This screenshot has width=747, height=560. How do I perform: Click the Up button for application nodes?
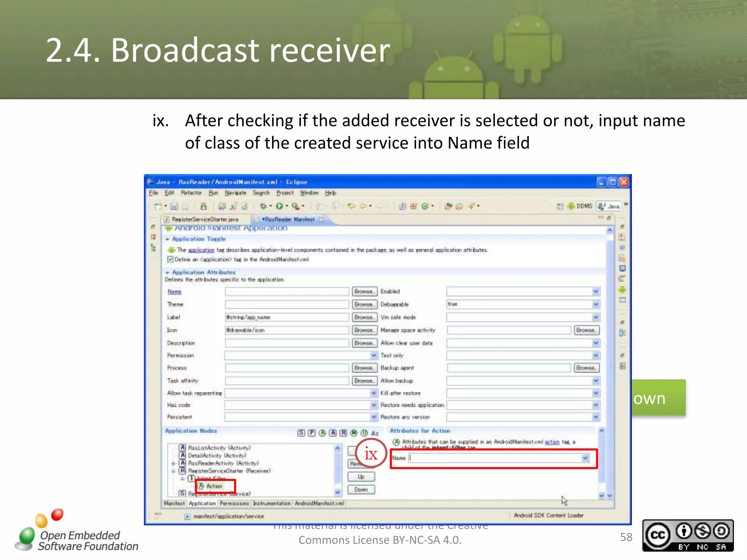pos(361,477)
